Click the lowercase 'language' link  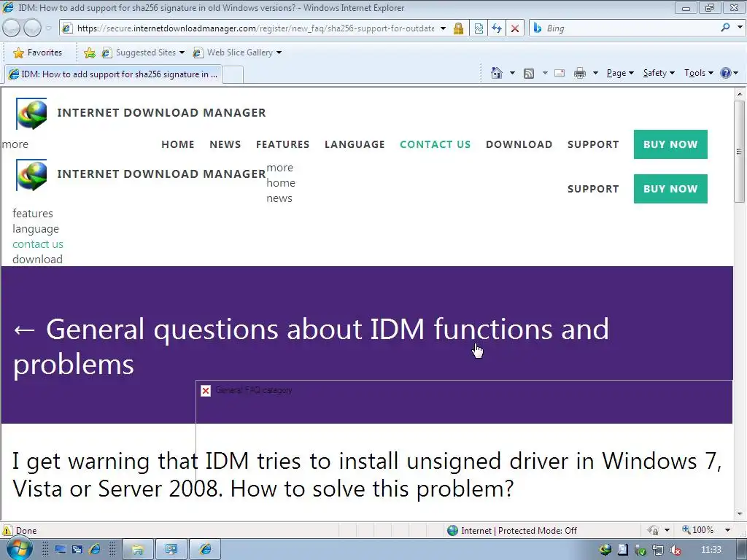coord(36,229)
